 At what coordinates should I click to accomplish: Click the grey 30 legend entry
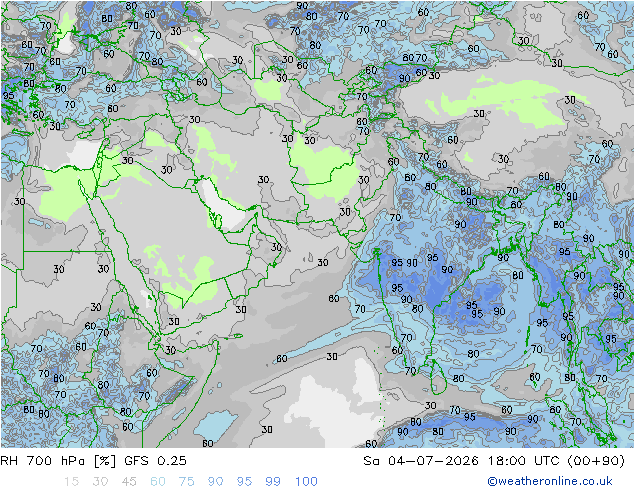click(100, 482)
